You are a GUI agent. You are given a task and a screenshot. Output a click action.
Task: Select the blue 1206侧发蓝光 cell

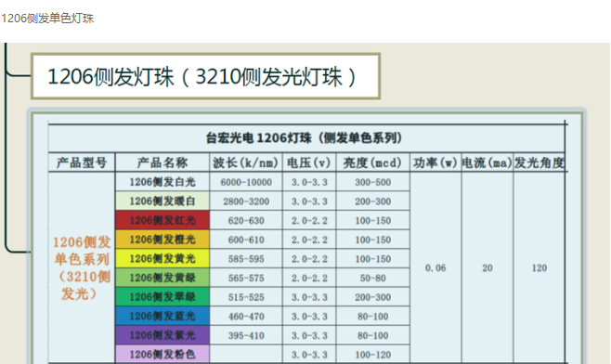pyautogui.click(x=162, y=316)
